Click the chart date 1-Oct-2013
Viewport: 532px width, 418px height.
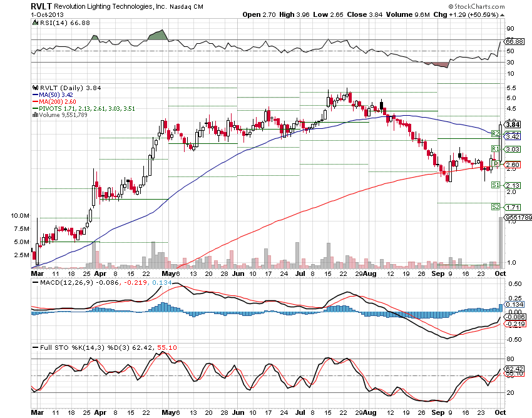47,14
